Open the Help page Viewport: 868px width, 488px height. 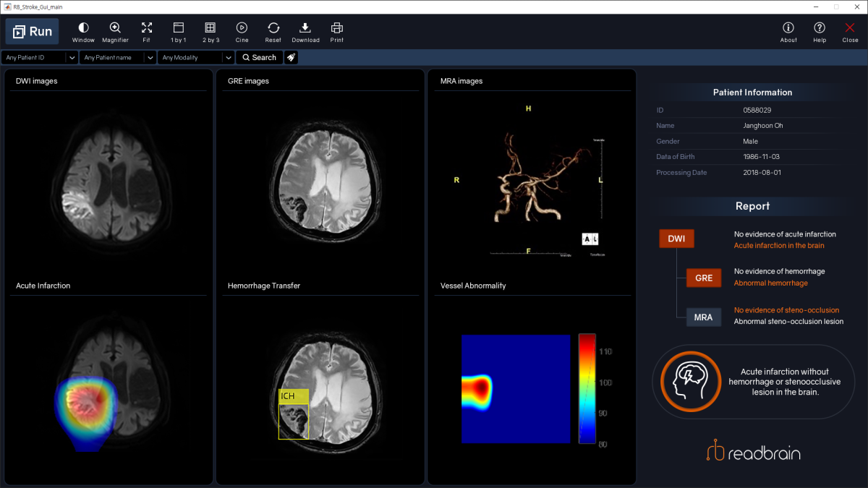820,31
